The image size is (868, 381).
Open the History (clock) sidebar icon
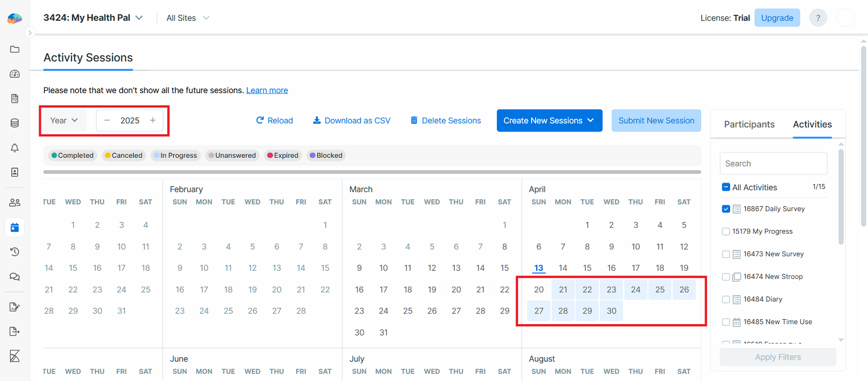[x=14, y=252]
